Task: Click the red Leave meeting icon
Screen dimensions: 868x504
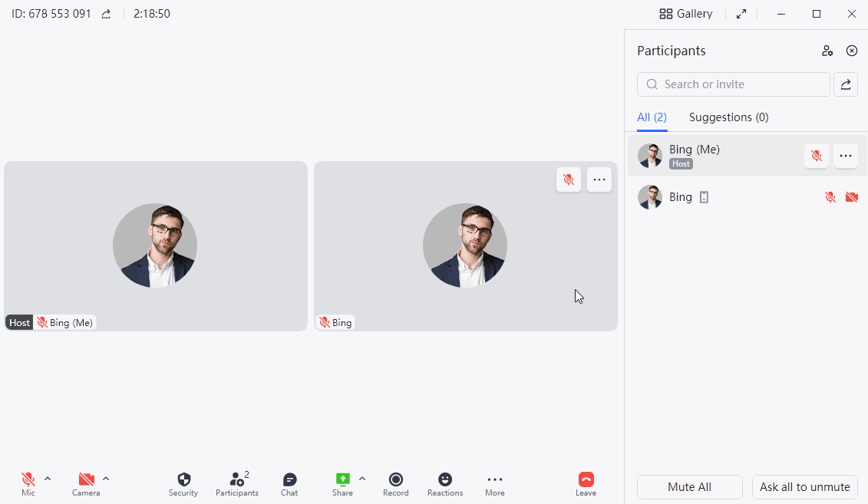Action: point(586,479)
